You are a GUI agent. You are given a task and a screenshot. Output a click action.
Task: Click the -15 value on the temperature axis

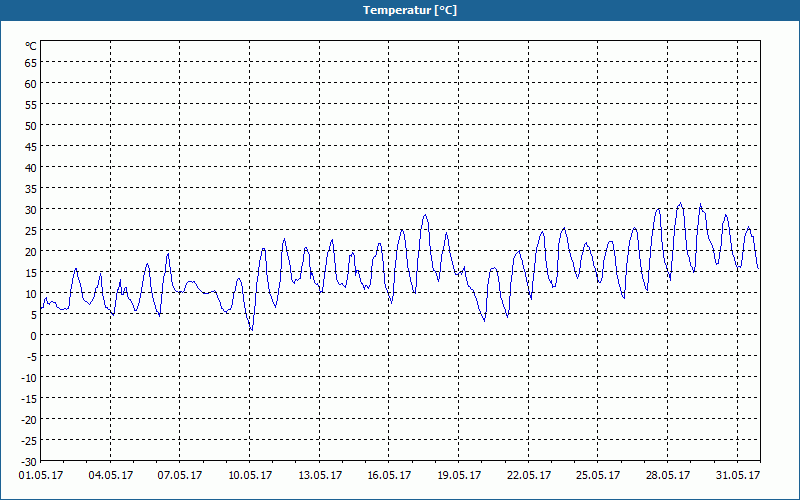[x=29, y=398]
